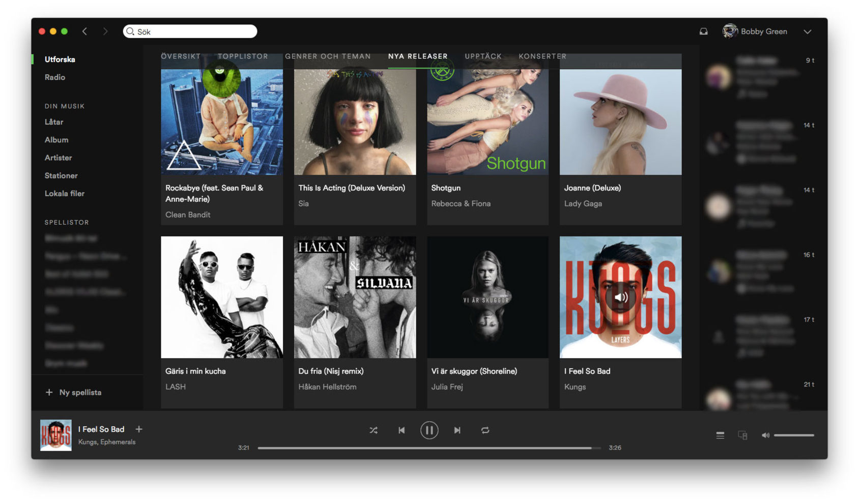Open artist Julia Frej

point(447,387)
